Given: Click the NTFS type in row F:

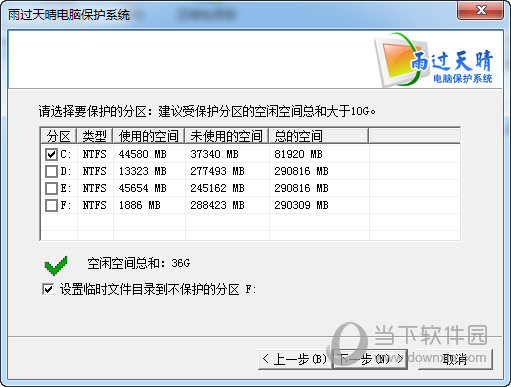Looking at the screenshot, I should [95, 205].
